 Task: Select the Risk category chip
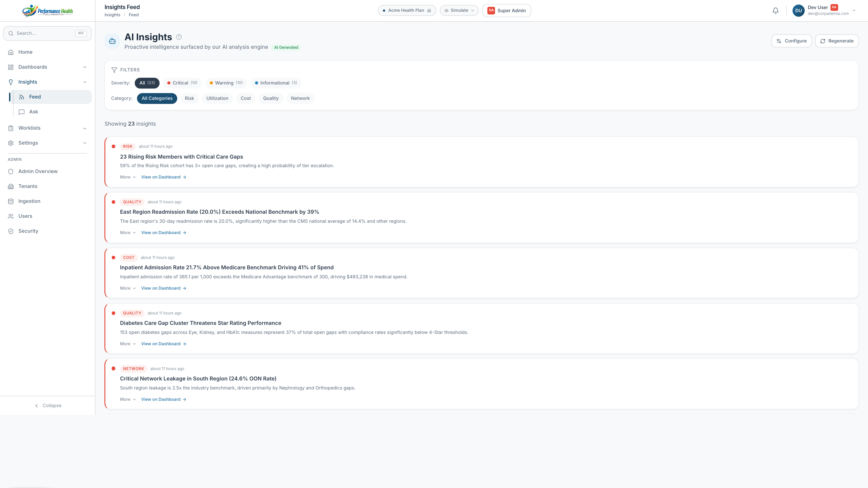tap(189, 98)
